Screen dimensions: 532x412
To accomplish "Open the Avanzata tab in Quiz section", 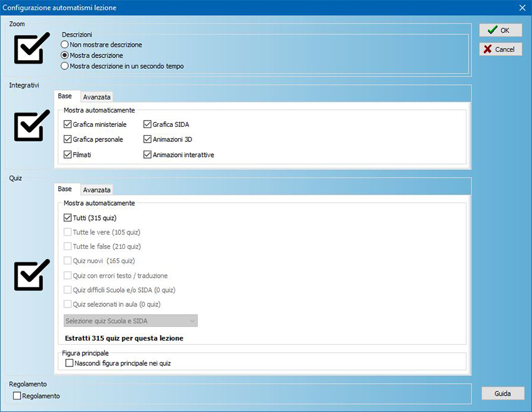I will click(x=96, y=189).
